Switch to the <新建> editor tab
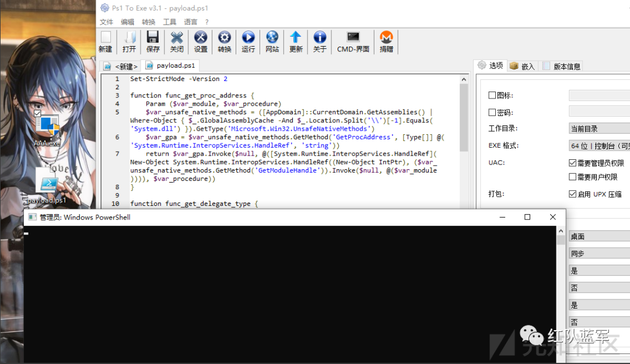 pos(121,66)
